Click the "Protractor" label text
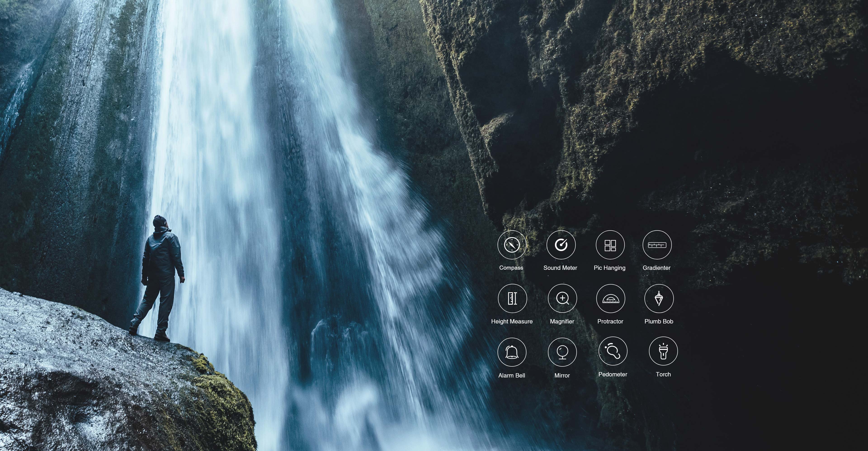 click(610, 321)
